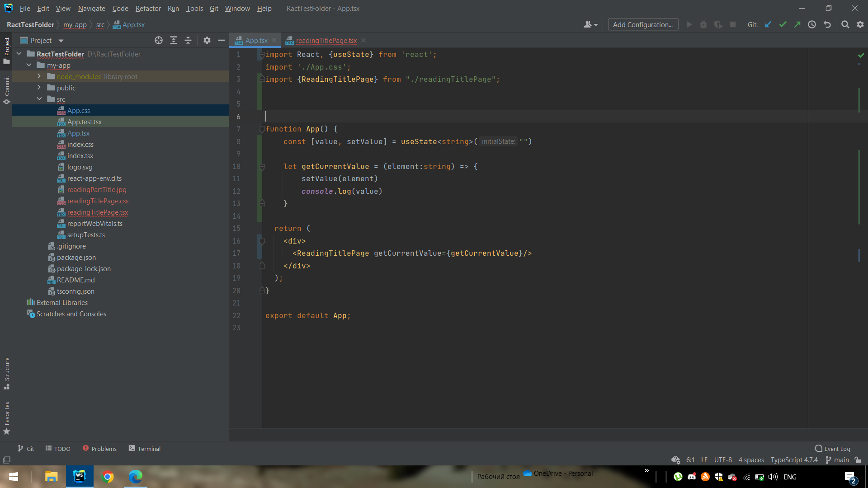Image resolution: width=868 pixels, height=488 pixels.
Task: Switch to readingTitlePage.tsx tab
Action: (326, 40)
